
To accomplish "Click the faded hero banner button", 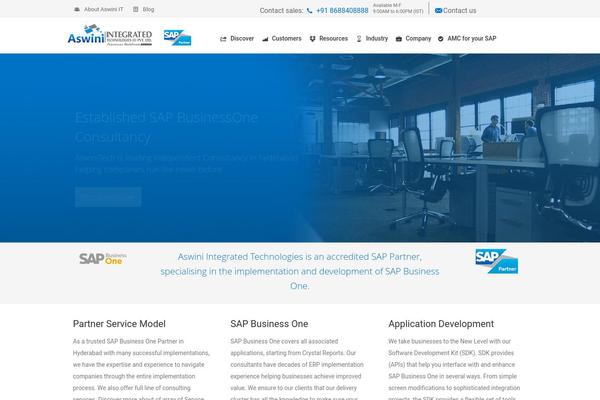I will point(108,197).
